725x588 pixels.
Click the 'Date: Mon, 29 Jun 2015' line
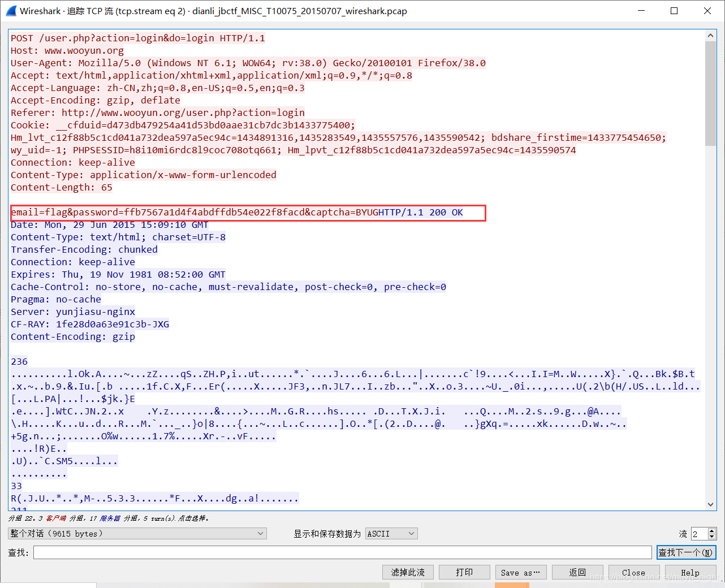point(110,224)
